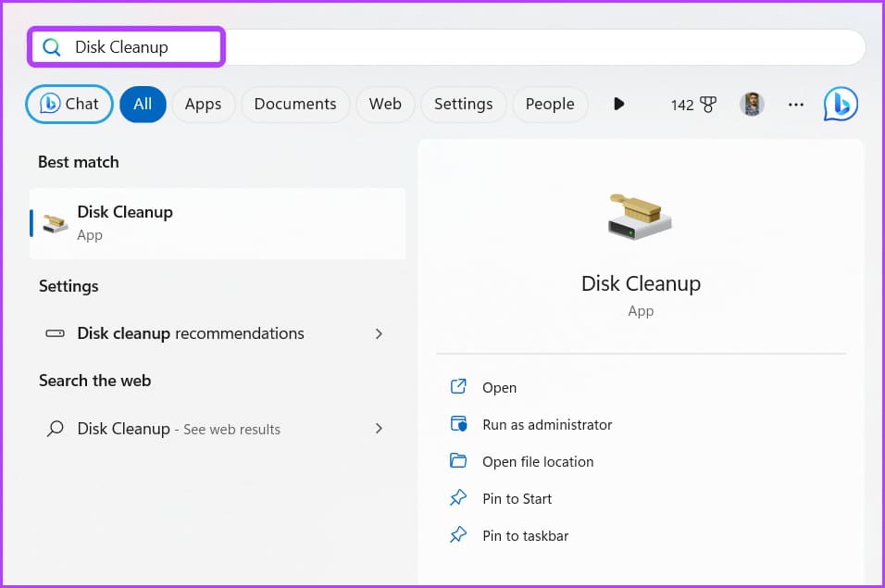Select the Disk Cleanup best match result
The width and height of the screenshot is (885, 588).
tap(218, 223)
